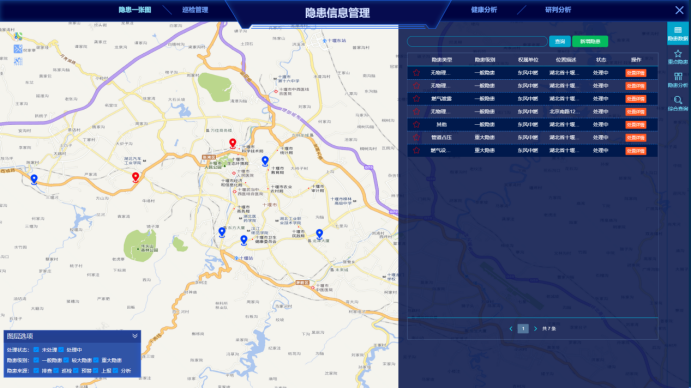
Task: Click orange 处置详情 button for 管道占压 row
Action: [x=636, y=138]
